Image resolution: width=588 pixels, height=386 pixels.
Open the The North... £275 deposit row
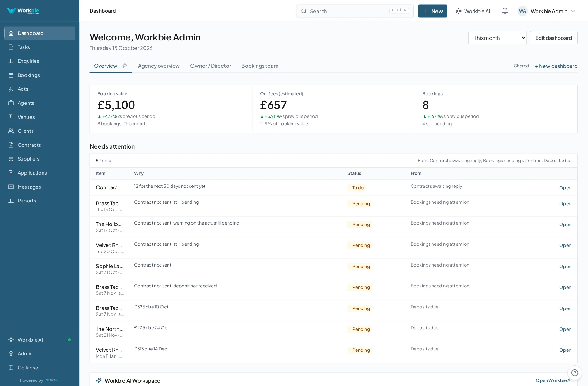pyautogui.click(x=334, y=332)
